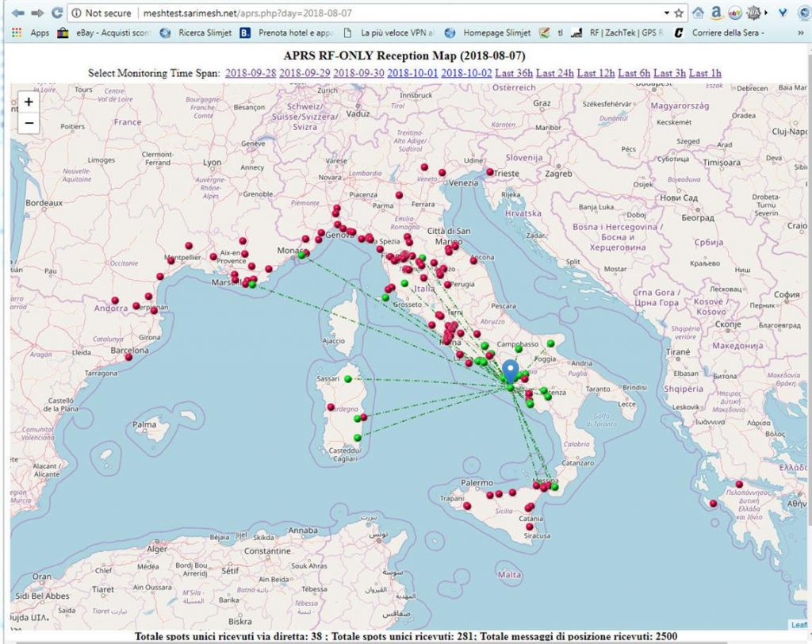Click the forward navigation arrow
Image resolution: width=812 pixels, height=644 pixels.
click(36, 13)
